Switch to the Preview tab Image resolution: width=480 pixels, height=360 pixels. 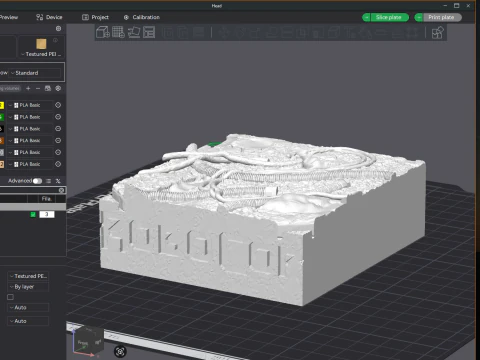click(x=9, y=17)
